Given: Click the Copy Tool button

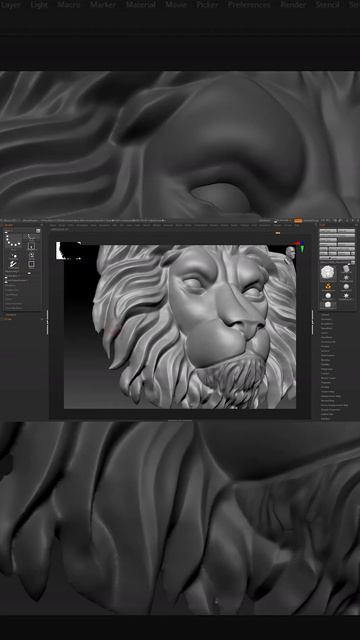Looking at the screenshot, I should pos(328,240).
